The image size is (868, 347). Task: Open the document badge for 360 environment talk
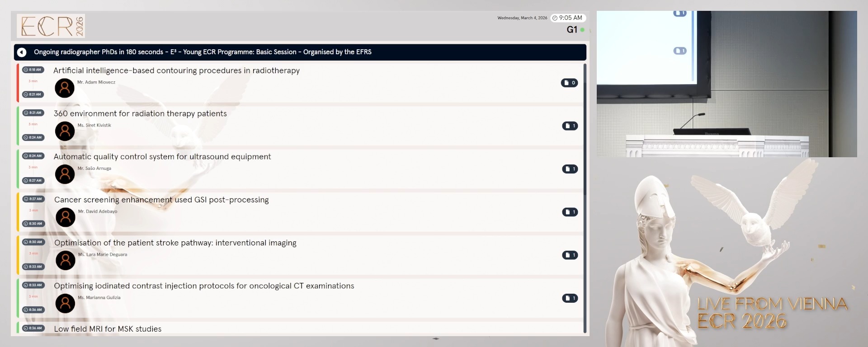(570, 126)
